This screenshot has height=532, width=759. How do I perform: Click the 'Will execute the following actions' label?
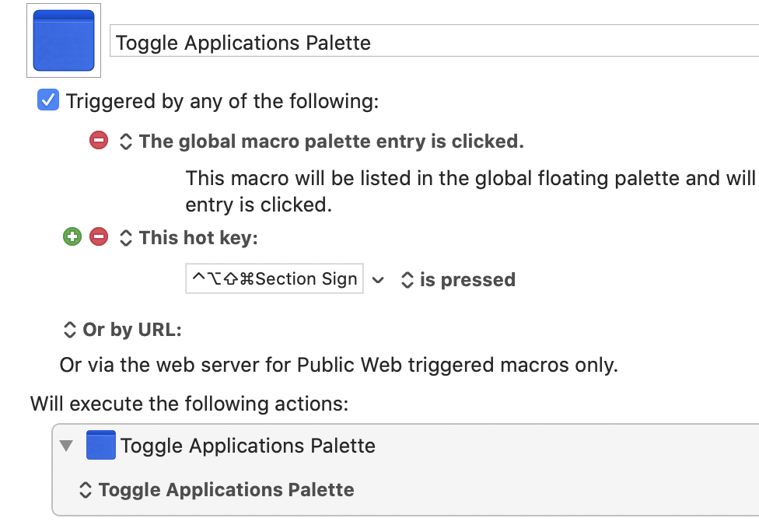189,404
